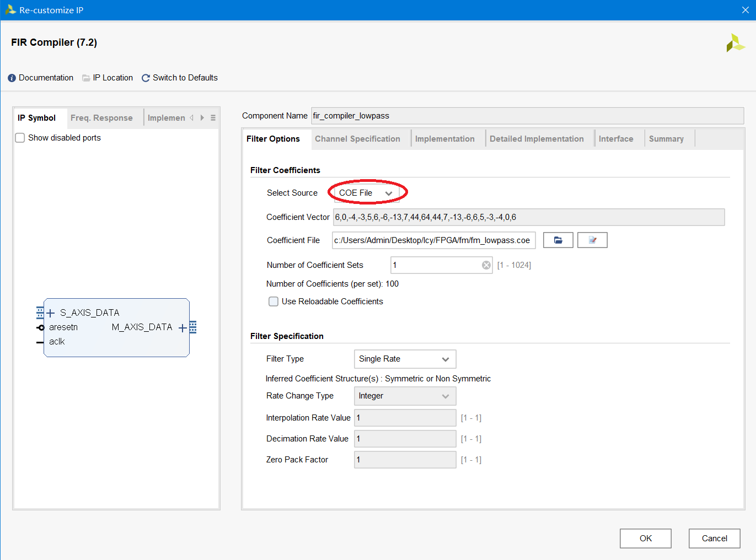Click the Coefficient Vector field
The width and height of the screenshot is (756, 560).
point(529,217)
